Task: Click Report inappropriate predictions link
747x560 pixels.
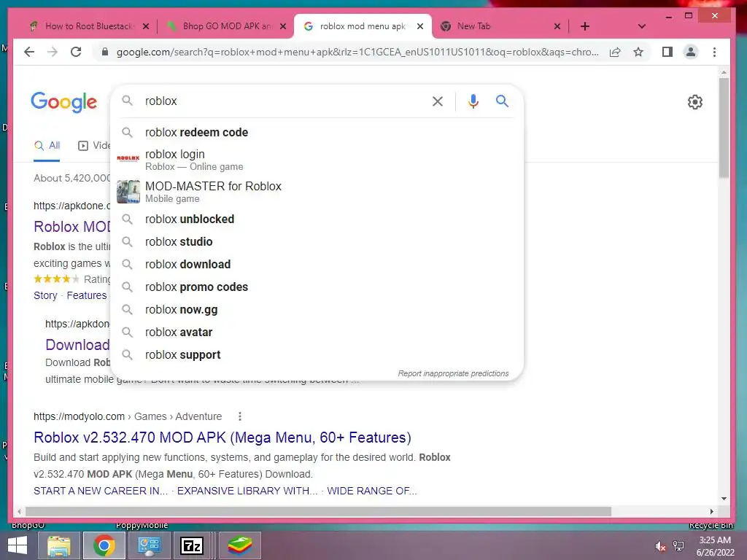Action: (x=453, y=373)
